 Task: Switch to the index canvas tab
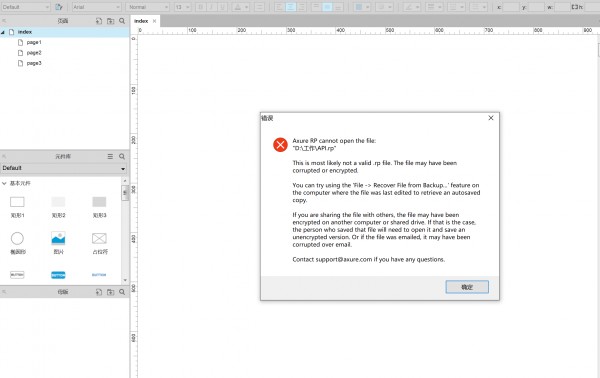pos(141,21)
